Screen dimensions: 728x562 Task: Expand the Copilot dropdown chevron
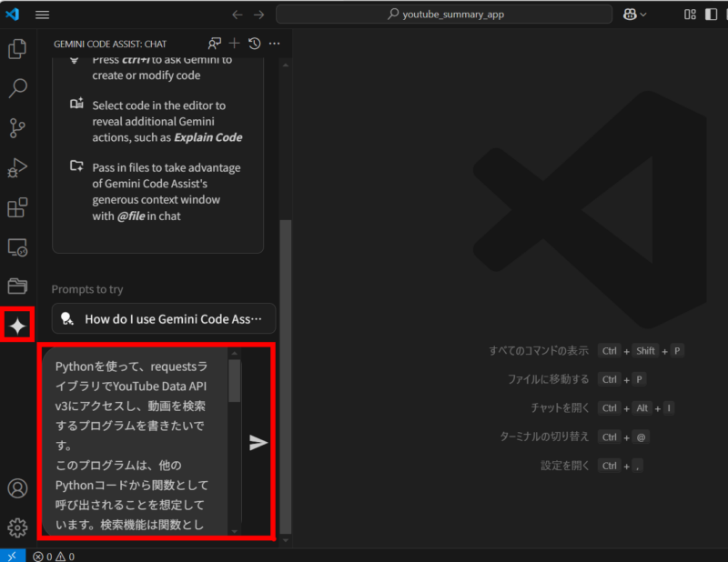click(x=643, y=15)
